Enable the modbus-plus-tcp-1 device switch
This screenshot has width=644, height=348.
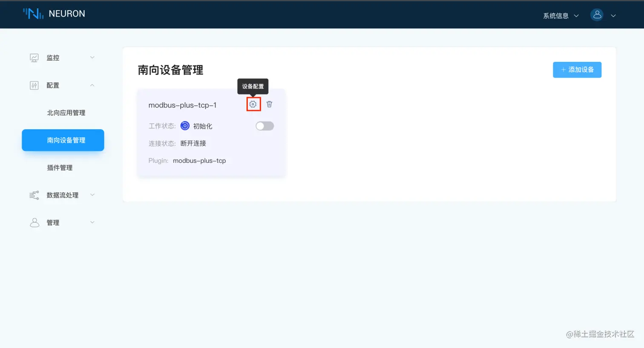tap(264, 126)
